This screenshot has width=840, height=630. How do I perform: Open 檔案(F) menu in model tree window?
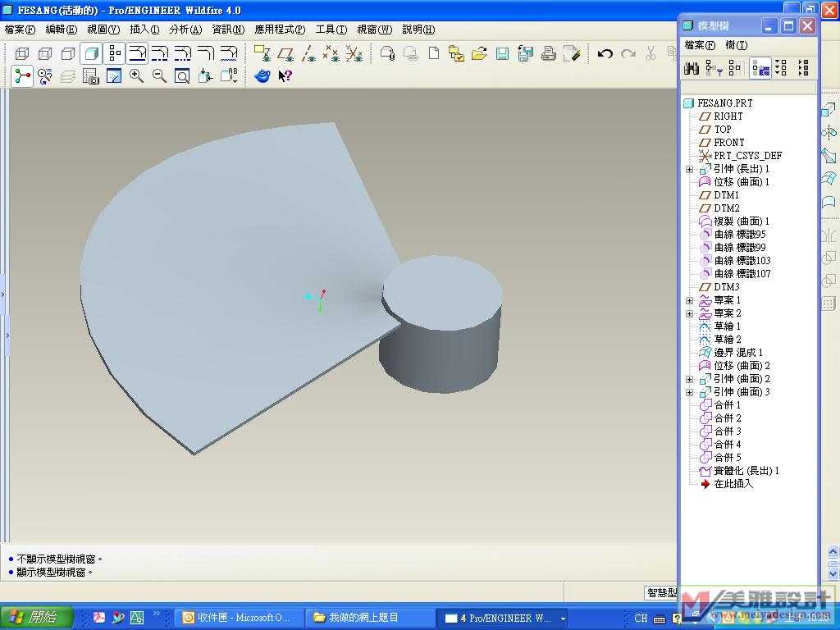click(700, 45)
